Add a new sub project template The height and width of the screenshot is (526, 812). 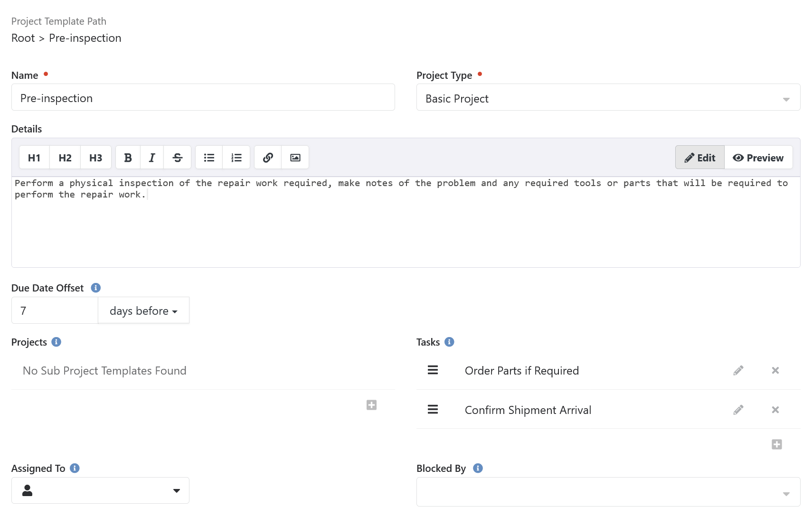371,405
